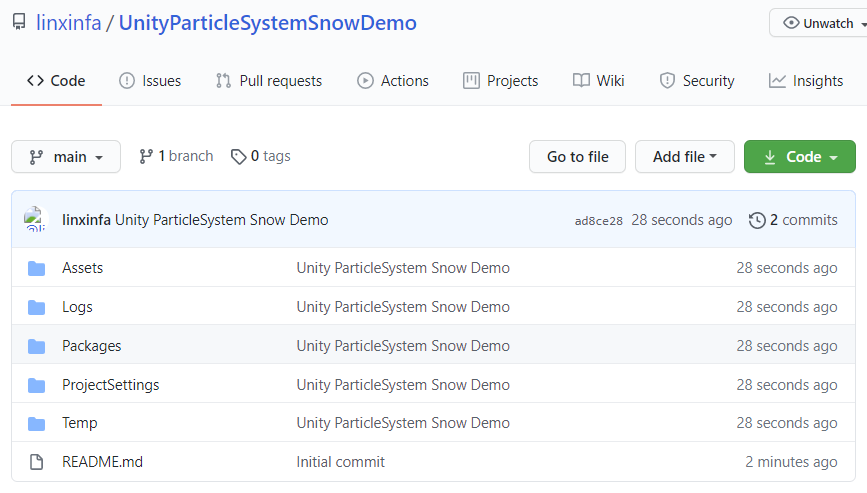Open the Initial commit message link
Viewport: 867px width, 493px height.
pos(341,462)
